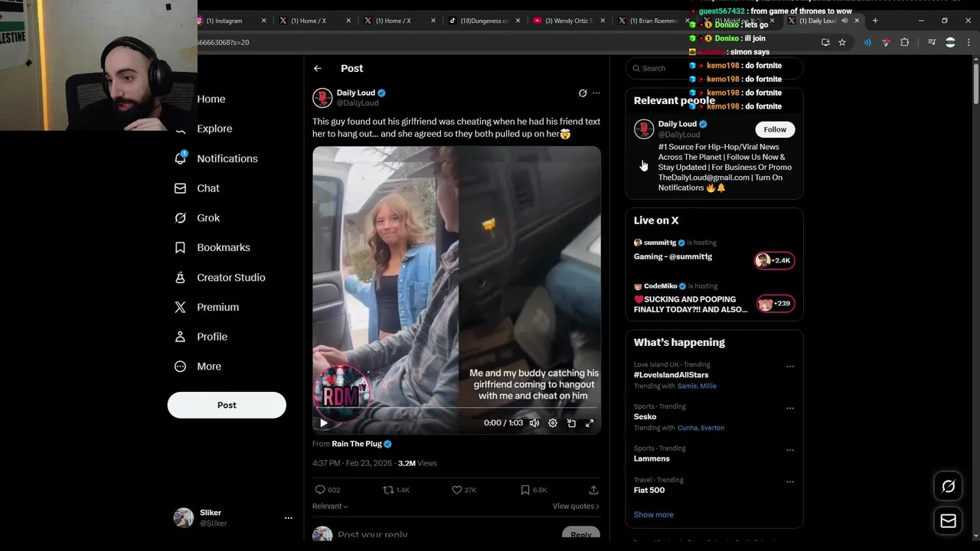Open the floating messages envelope button

coord(948,521)
